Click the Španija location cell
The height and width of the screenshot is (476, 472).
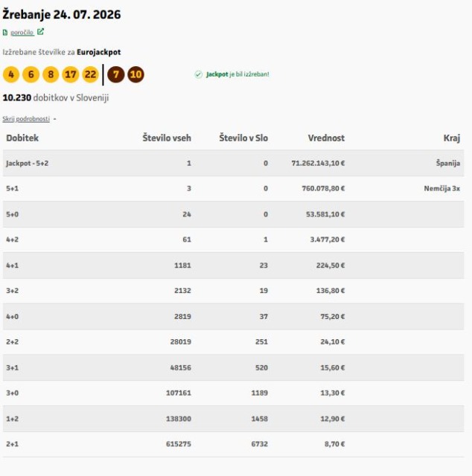(x=448, y=164)
